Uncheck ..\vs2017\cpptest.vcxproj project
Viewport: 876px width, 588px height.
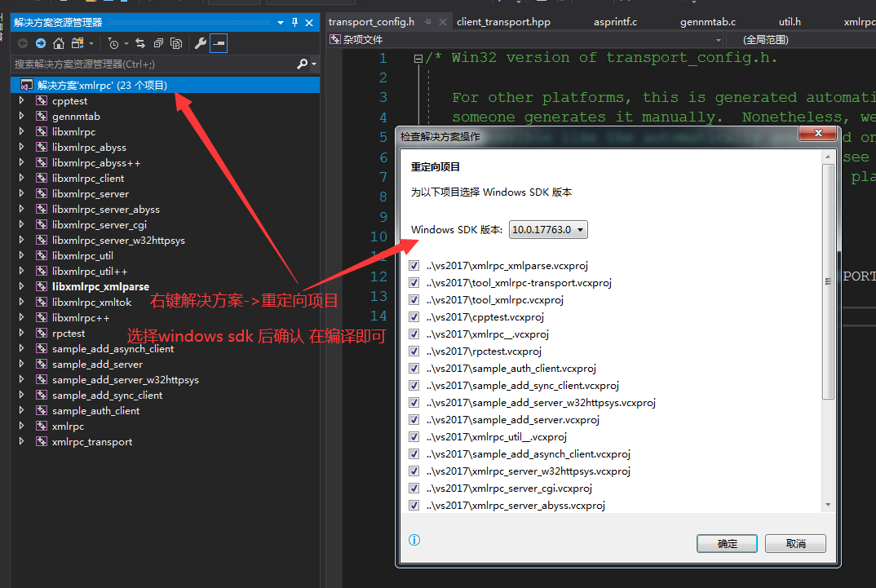click(414, 316)
